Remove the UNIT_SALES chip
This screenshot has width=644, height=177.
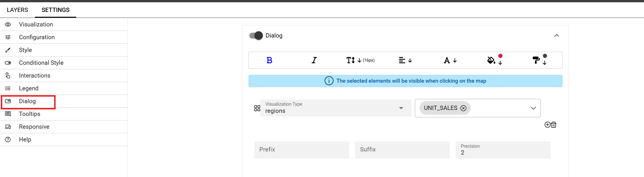463,108
